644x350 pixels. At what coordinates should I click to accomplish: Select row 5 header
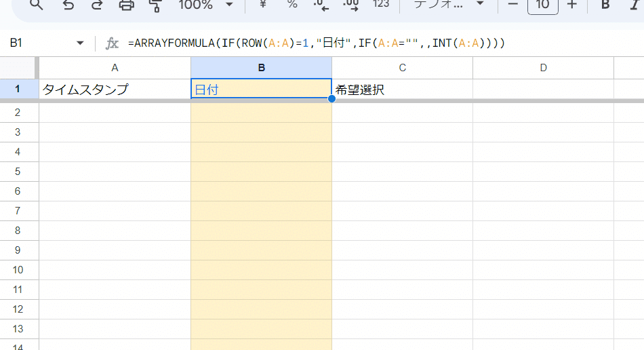pos(18,172)
